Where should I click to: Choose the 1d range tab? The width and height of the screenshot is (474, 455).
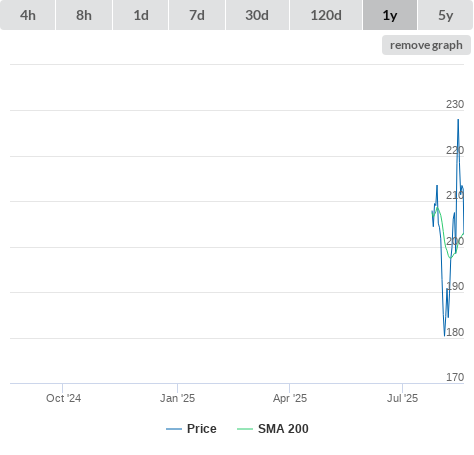(x=141, y=15)
